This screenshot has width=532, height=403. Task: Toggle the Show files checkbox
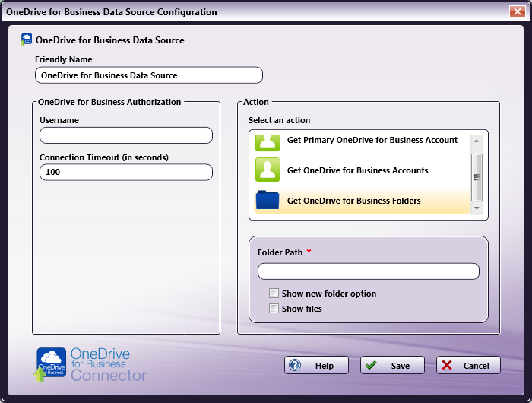point(274,308)
